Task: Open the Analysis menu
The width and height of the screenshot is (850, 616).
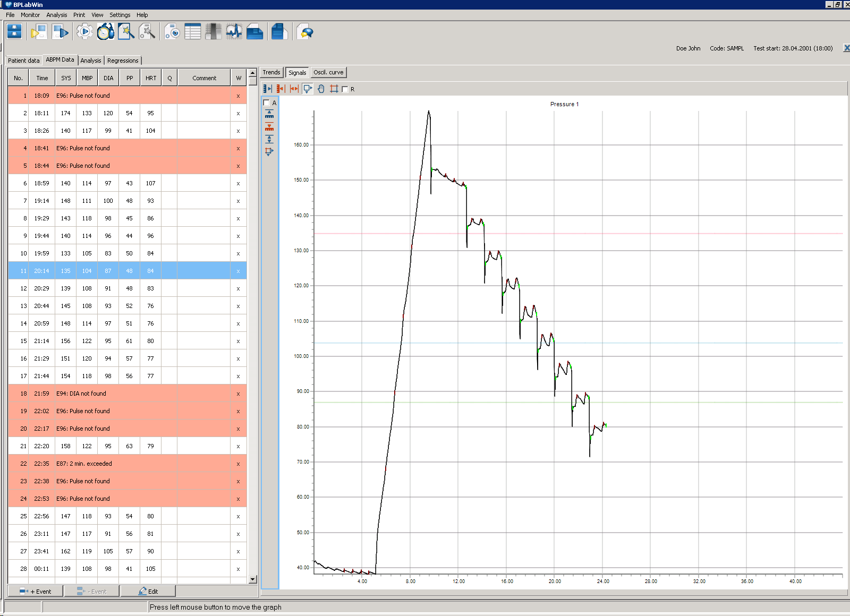Action: (57, 15)
